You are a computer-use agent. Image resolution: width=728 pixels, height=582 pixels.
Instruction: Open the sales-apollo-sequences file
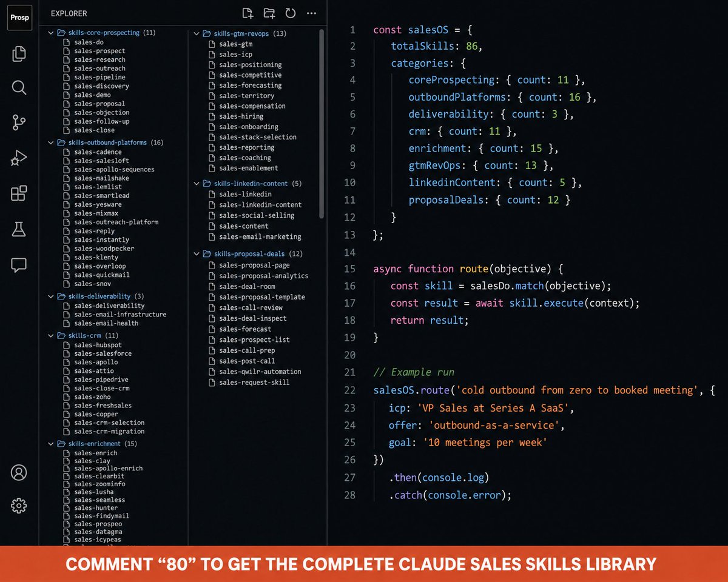[114, 170]
